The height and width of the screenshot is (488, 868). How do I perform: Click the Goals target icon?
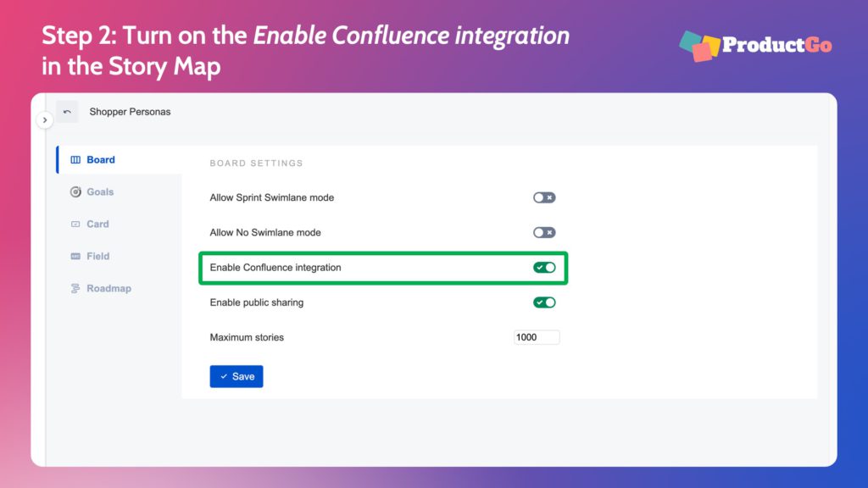click(x=76, y=191)
